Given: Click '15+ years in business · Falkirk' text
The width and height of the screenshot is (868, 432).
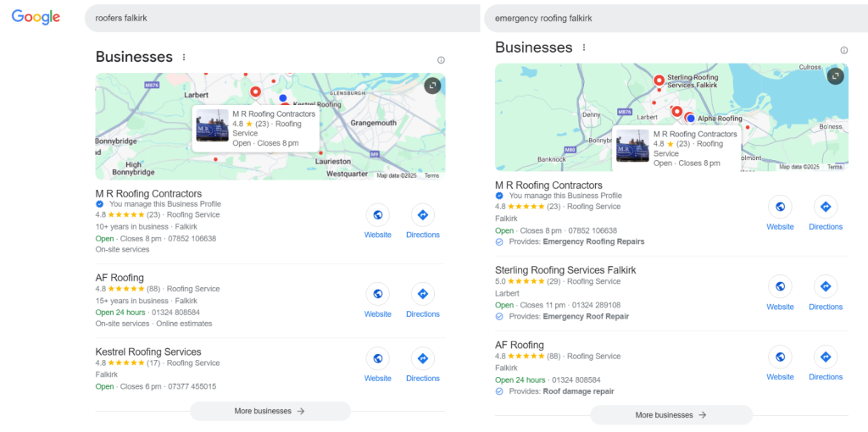Looking at the screenshot, I should coord(146,301).
